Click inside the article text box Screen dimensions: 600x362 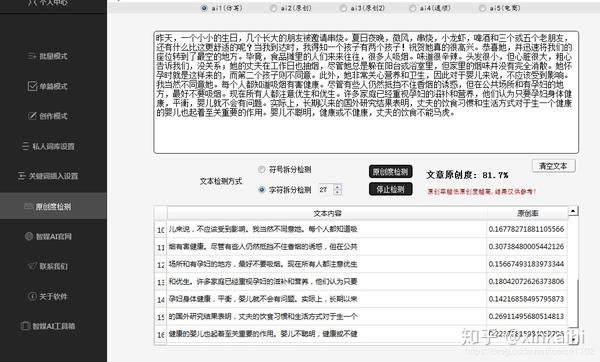point(366,92)
